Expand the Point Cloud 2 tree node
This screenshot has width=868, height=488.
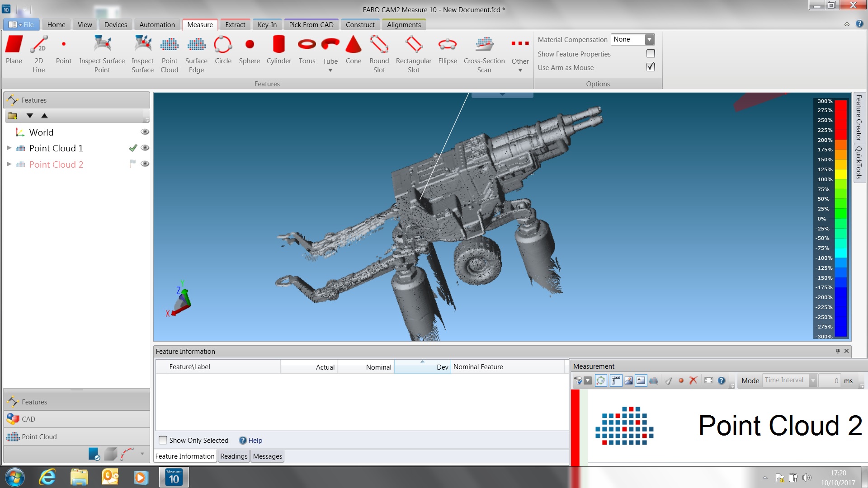pyautogui.click(x=9, y=164)
